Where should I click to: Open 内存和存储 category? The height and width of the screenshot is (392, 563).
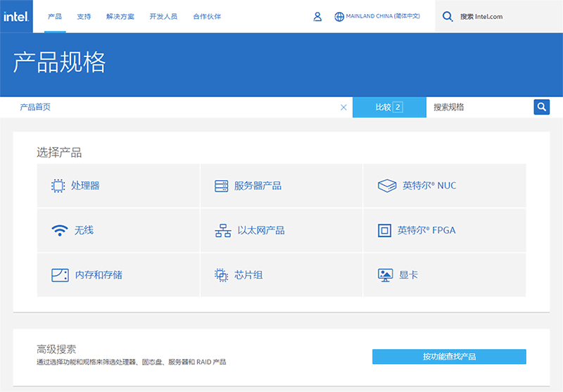click(118, 275)
